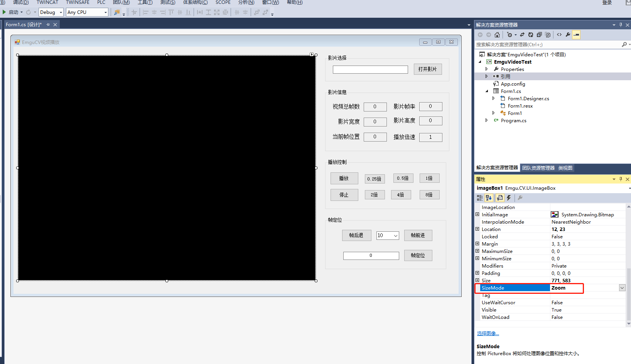This screenshot has height=364, width=631.
Task: Click the Properties wrench icon in Solution Explorer
Action: click(568, 35)
